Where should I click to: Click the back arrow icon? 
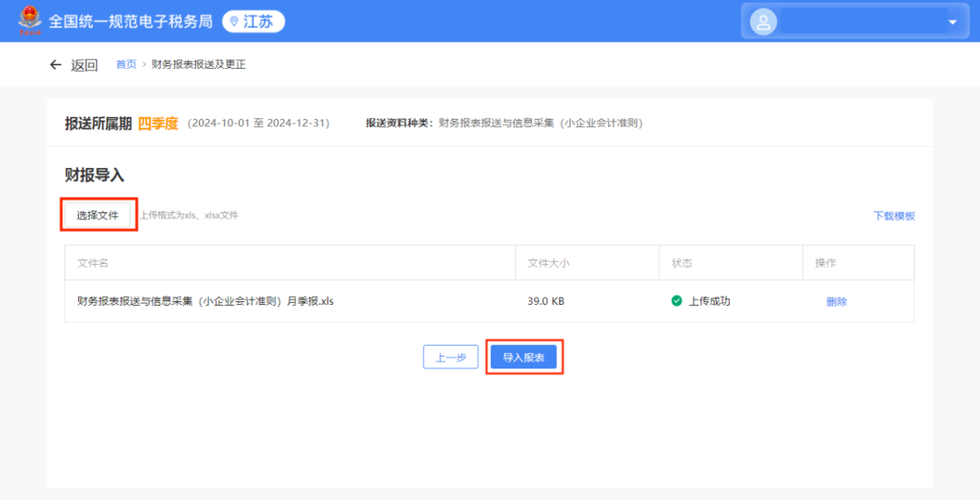(55, 64)
